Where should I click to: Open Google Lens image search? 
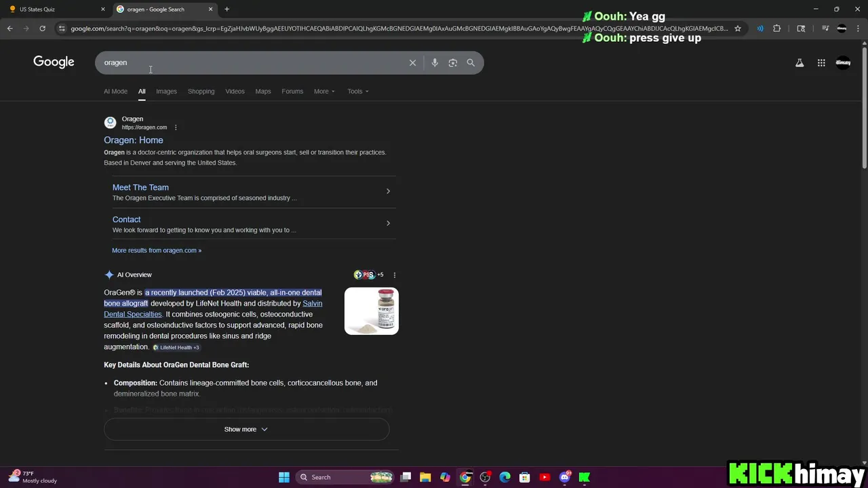click(x=452, y=62)
